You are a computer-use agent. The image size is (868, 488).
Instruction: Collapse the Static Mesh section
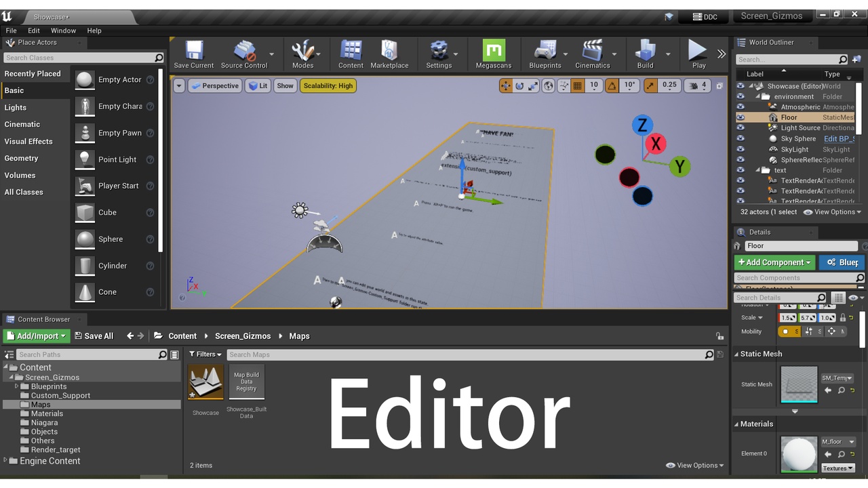pos(737,354)
